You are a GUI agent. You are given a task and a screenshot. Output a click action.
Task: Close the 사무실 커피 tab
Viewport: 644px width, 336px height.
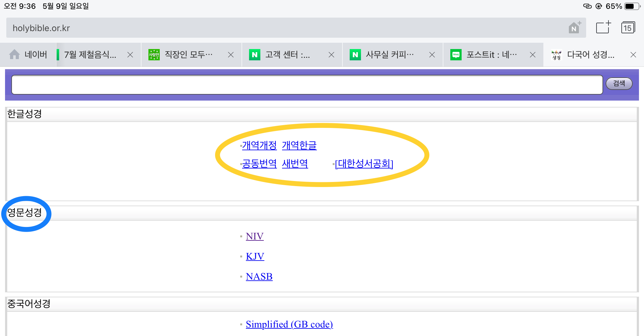(x=432, y=55)
